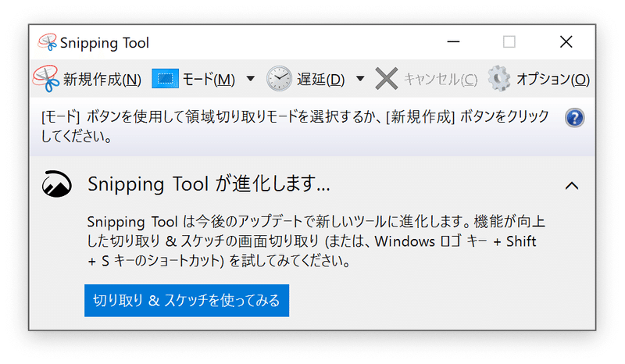Click the instruction text starting with [モード] ボタン
The image size is (625, 364).
(295, 127)
